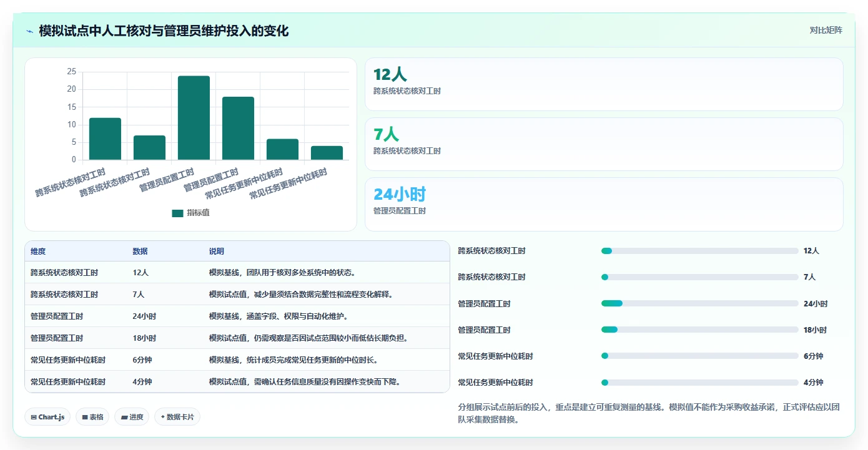This screenshot has height=450, width=868.
Task: Click description starting '模拟试点值，需确认任务信息'
Action: (x=305, y=382)
